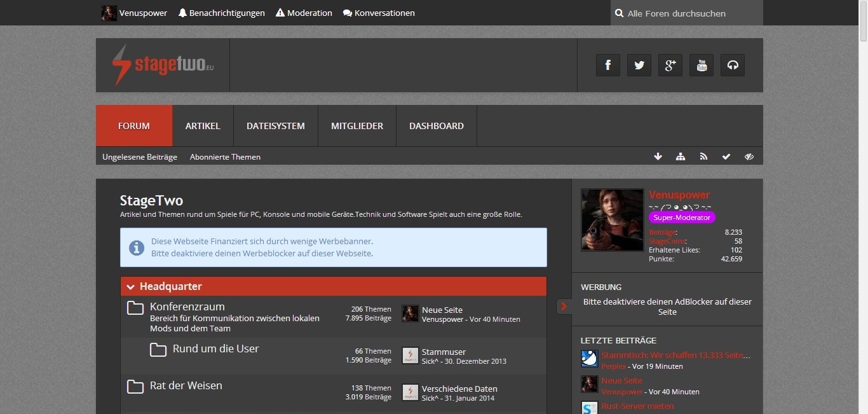This screenshot has height=414, width=868.
Task: Open the Verschiedene Daten thread
Action: point(459,389)
